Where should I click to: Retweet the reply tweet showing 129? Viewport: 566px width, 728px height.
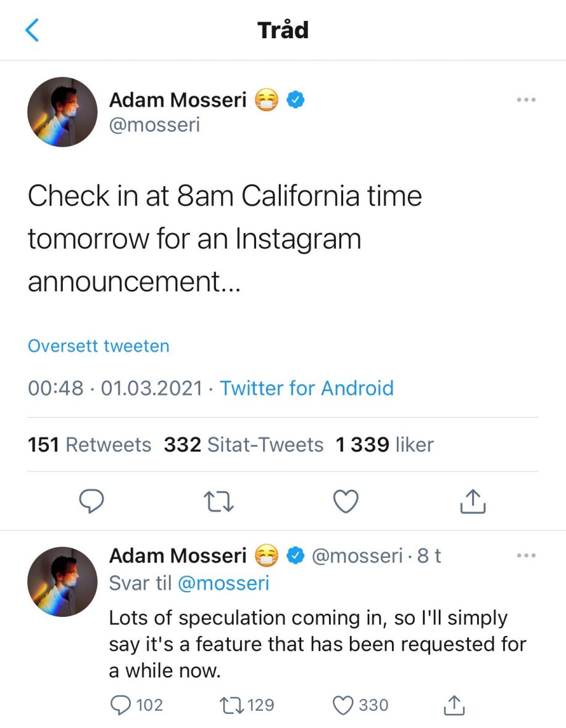point(247,705)
